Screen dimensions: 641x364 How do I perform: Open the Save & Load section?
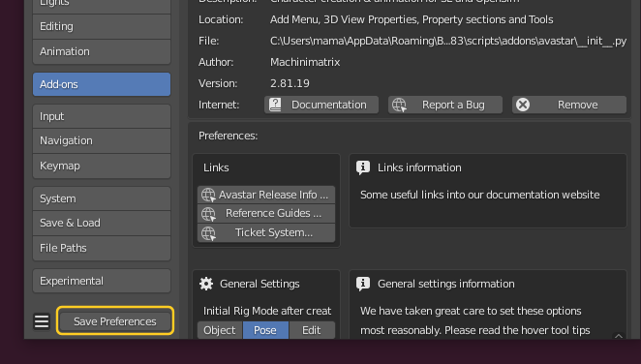[102, 223]
